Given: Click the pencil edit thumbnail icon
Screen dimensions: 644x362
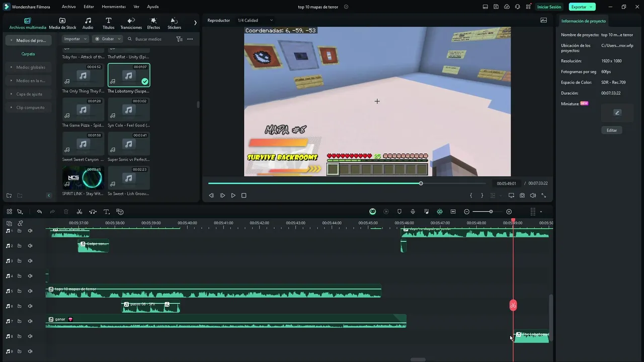Looking at the screenshot, I should pyautogui.click(x=617, y=113).
